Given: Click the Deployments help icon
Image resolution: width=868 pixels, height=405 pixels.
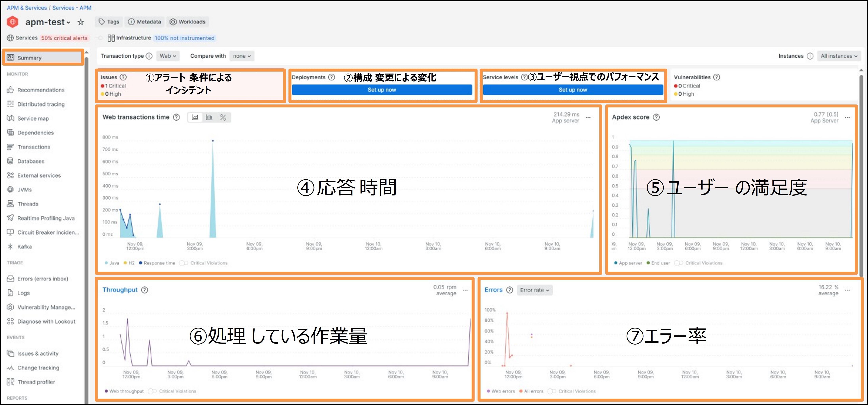Looking at the screenshot, I should (x=332, y=77).
